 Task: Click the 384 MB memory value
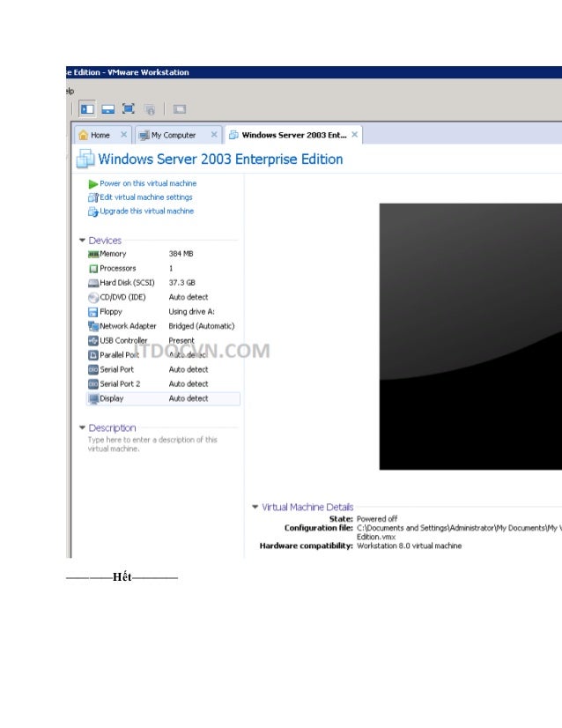[x=181, y=254]
